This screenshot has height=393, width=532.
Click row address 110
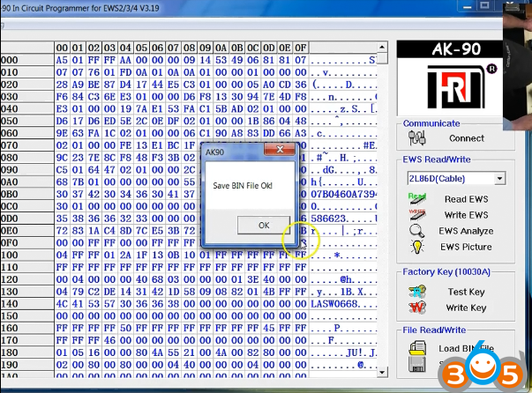click(27, 267)
